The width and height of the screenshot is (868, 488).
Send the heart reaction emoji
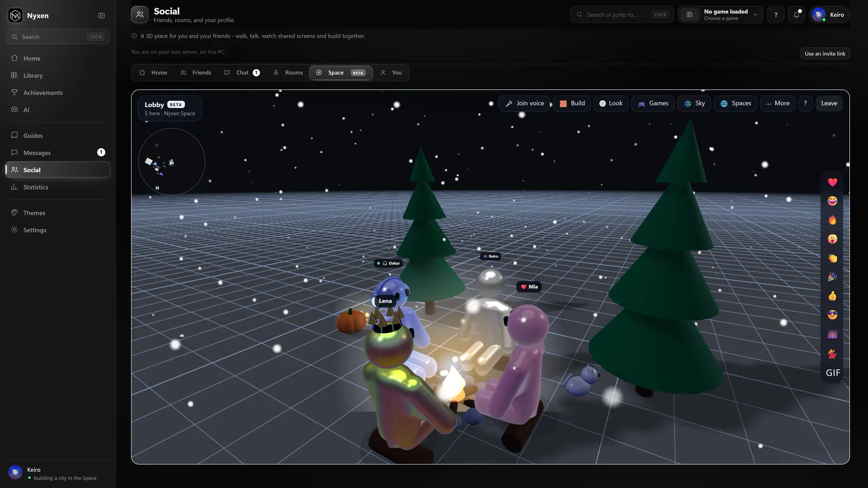coord(832,182)
